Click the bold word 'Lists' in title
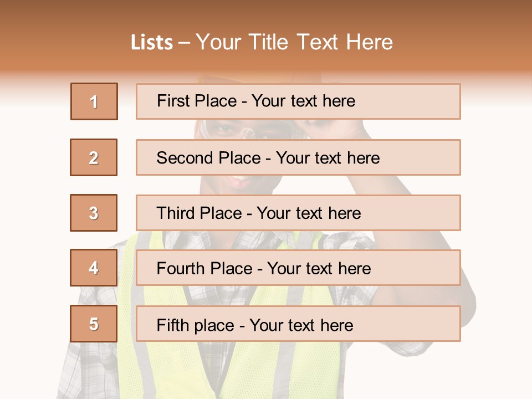Image resolution: width=532 pixels, height=399 pixels. [x=152, y=43]
